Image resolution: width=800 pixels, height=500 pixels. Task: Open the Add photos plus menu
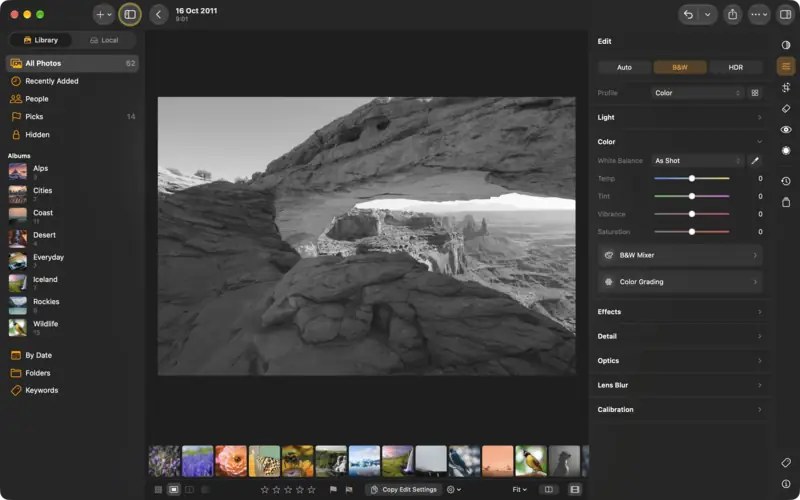pyautogui.click(x=104, y=14)
